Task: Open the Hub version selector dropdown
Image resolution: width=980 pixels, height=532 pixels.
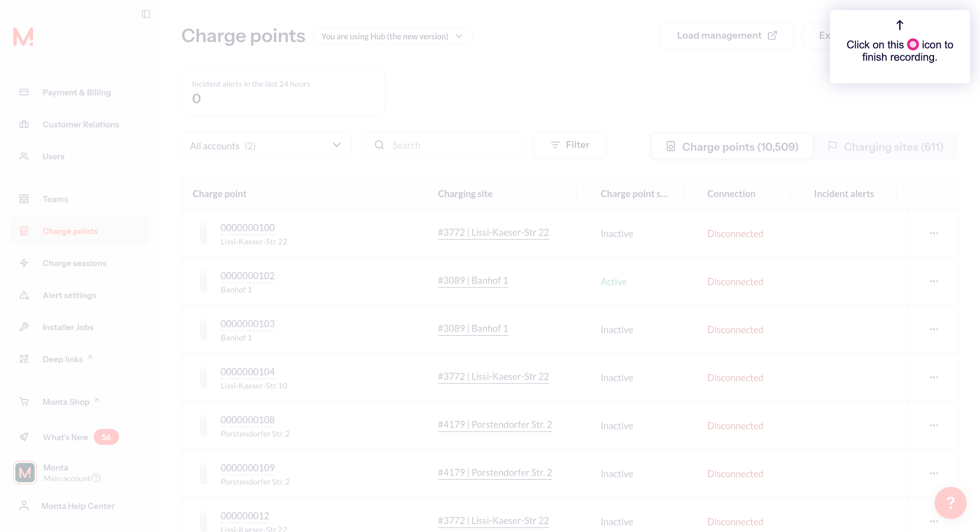Action: tap(392, 36)
